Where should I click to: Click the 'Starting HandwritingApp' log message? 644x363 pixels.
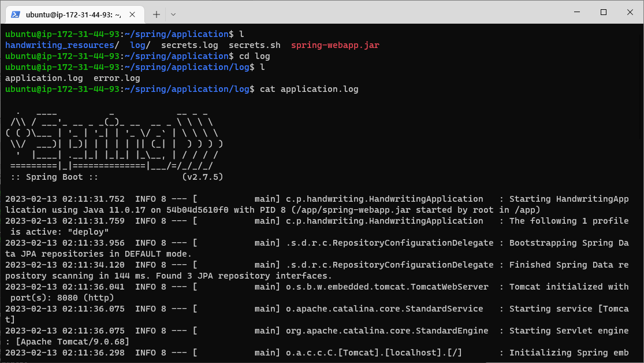point(569,199)
